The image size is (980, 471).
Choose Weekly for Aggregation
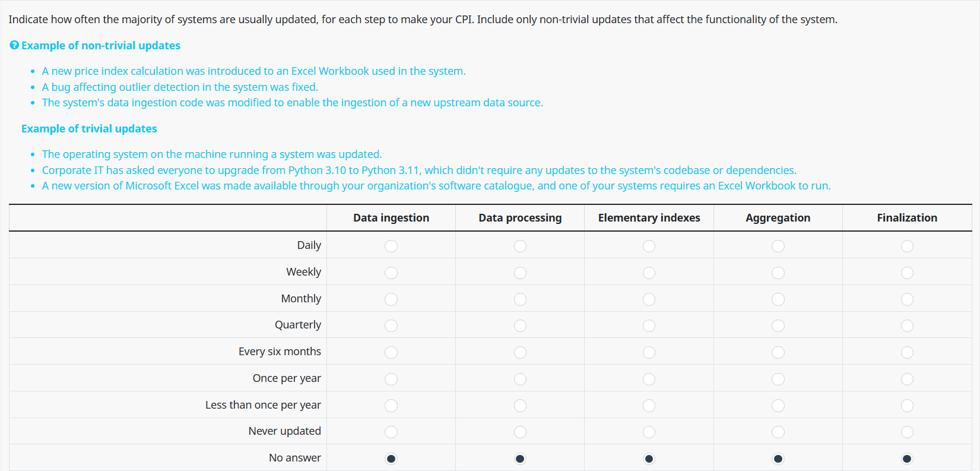point(778,273)
